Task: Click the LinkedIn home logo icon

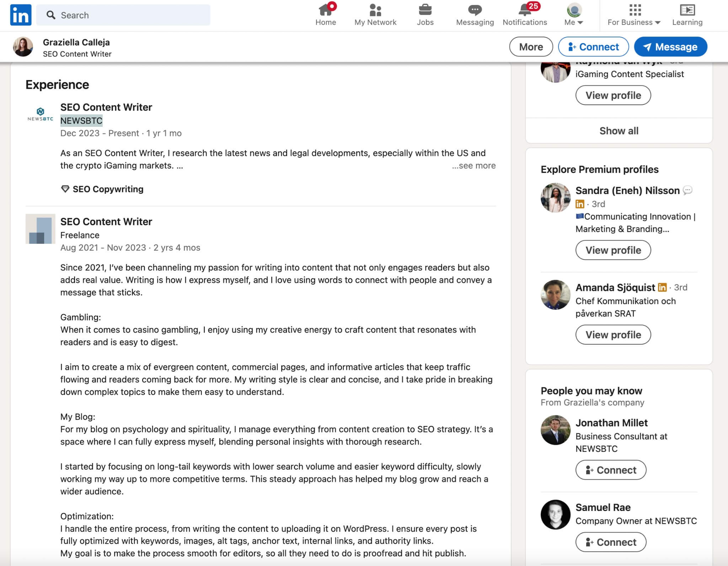Action: coord(21,15)
